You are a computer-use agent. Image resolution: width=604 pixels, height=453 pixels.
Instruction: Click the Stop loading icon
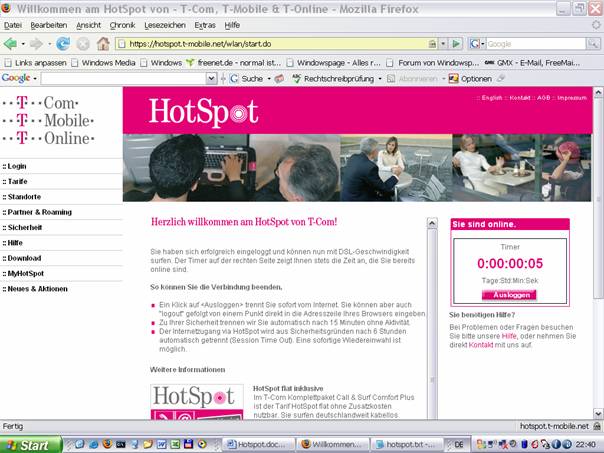pos(82,44)
